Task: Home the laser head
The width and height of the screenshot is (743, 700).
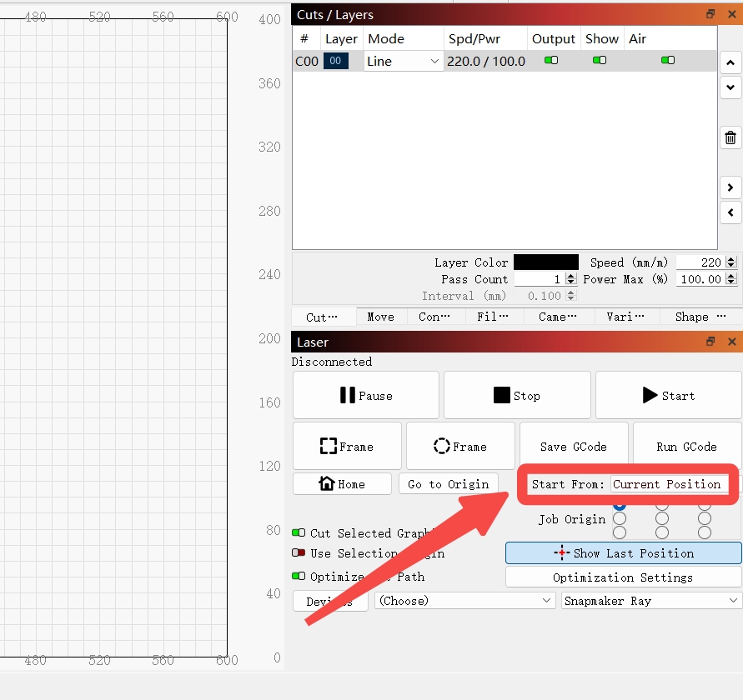Action: click(x=342, y=484)
